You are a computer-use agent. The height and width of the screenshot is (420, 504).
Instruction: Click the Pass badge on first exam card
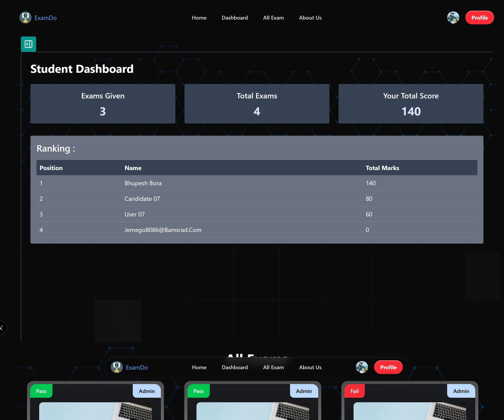tap(41, 391)
